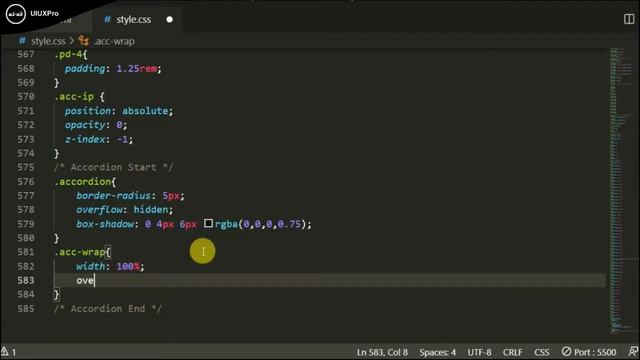Screen dimensions: 640x360
Task: Click the UTF-8 encoding indicator
Action: [479, 352]
